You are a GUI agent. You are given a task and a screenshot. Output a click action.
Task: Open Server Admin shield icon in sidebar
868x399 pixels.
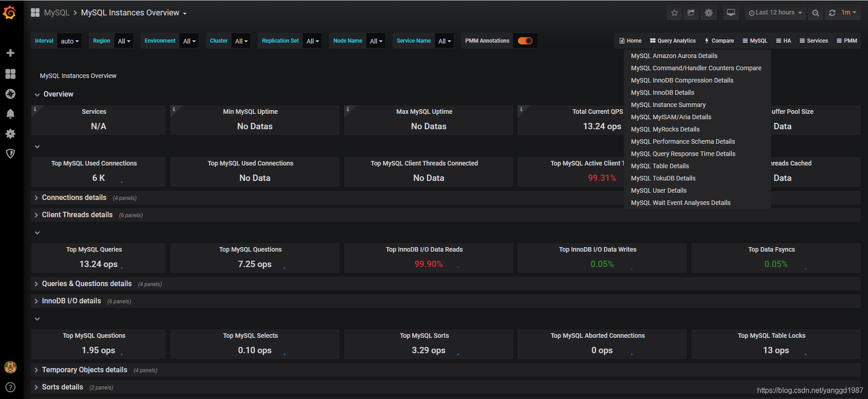pos(10,154)
